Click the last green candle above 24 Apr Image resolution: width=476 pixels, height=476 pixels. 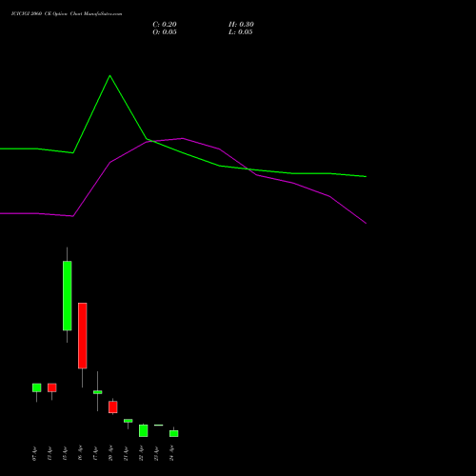174,433
